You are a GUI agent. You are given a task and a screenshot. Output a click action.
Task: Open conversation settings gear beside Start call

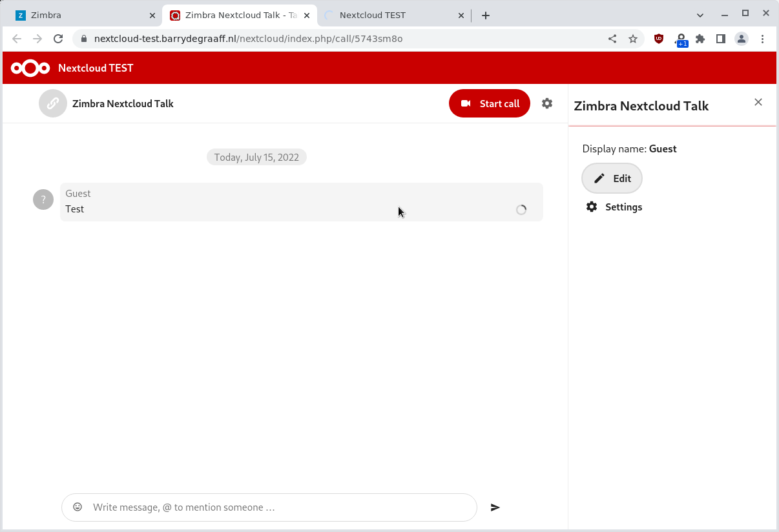click(547, 103)
